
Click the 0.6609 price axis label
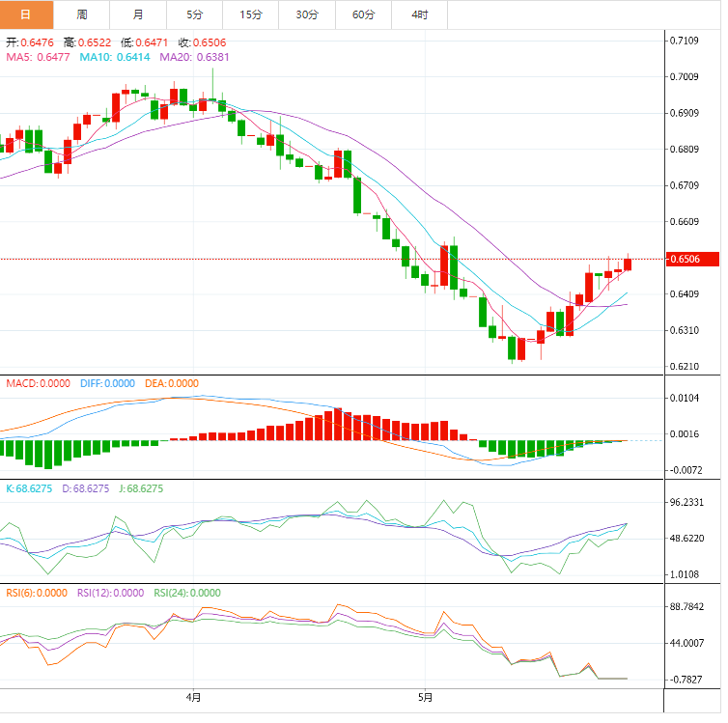[685, 222]
